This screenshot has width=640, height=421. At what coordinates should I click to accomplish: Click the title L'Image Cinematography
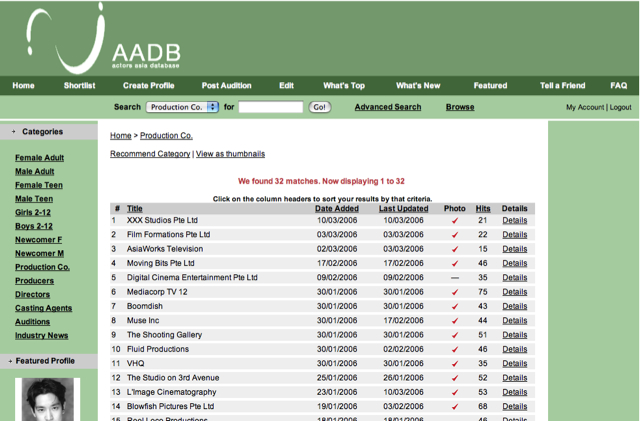[x=171, y=392]
